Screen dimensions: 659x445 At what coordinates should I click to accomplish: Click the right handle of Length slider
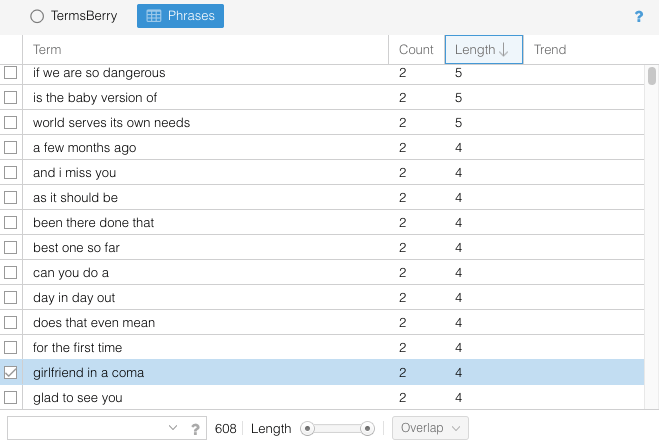pyautogui.click(x=368, y=428)
